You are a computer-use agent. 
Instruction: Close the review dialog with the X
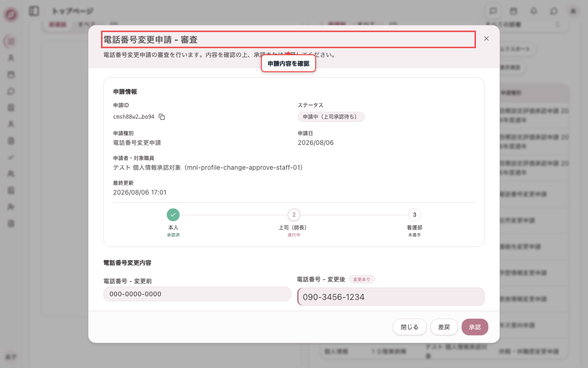coord(486,39)
